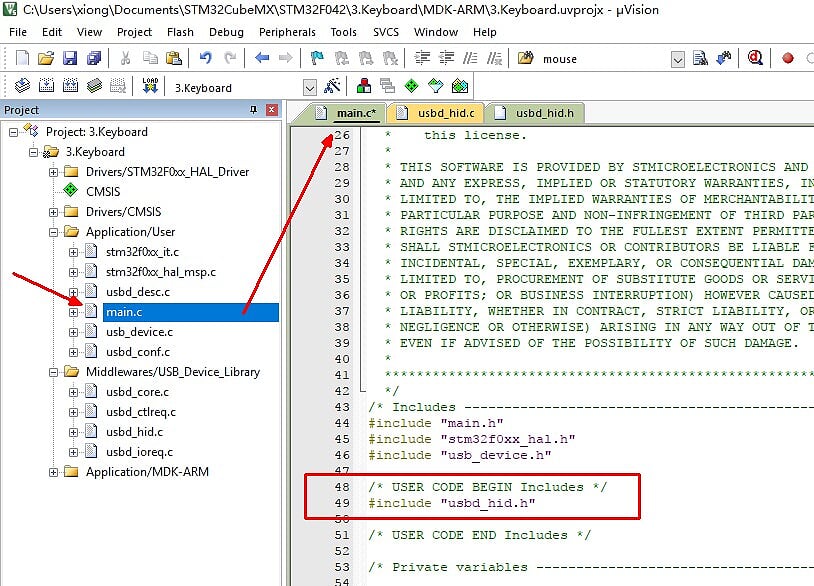Image resolution: width=814 pixels, height=586 pixels.
Task: Click the Insert Bookmark flag icon
Action: coord(317,59)
